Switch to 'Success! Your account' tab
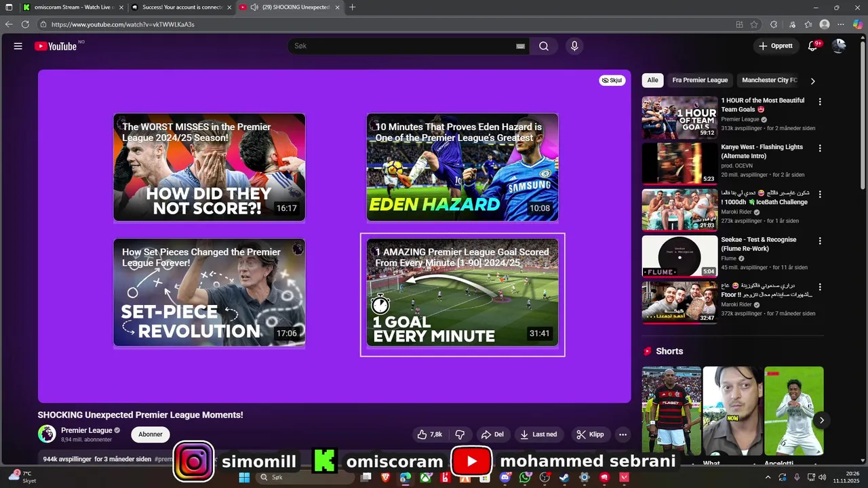Viewport: 868px width, 488px height. click(x=182, y=7)
